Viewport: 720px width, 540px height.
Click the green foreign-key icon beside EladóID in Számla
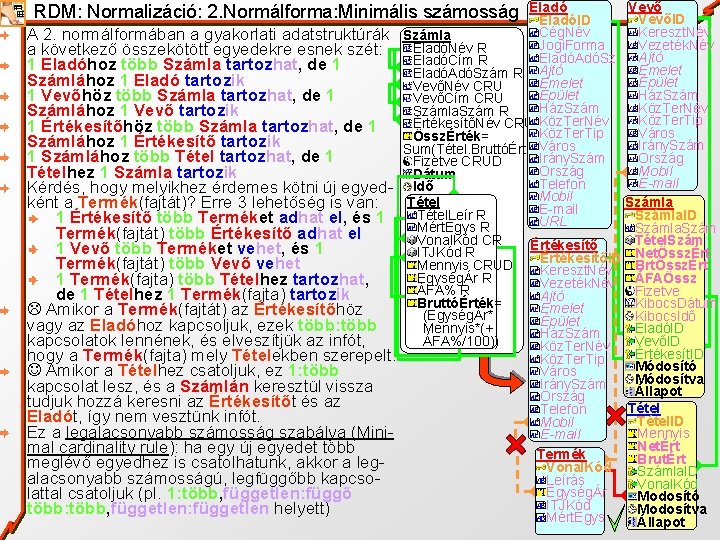(x=630, y=328)
